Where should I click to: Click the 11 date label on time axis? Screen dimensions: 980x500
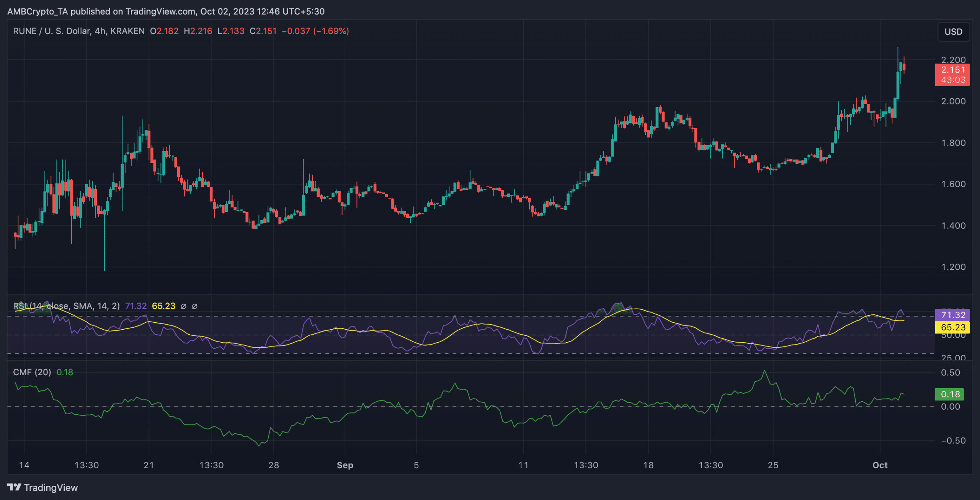coord(523,465)
